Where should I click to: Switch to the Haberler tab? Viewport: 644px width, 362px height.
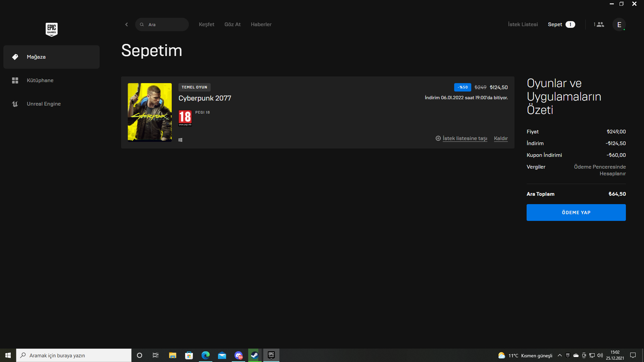click(261, 24)
